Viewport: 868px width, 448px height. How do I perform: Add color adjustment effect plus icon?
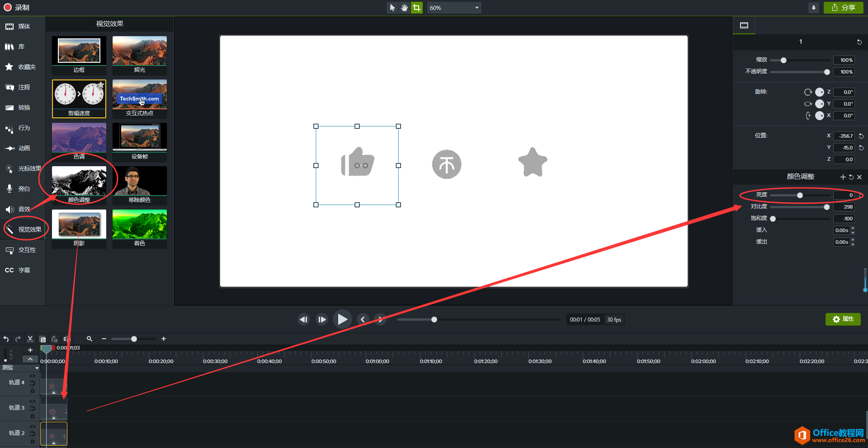tap(843, 177)
